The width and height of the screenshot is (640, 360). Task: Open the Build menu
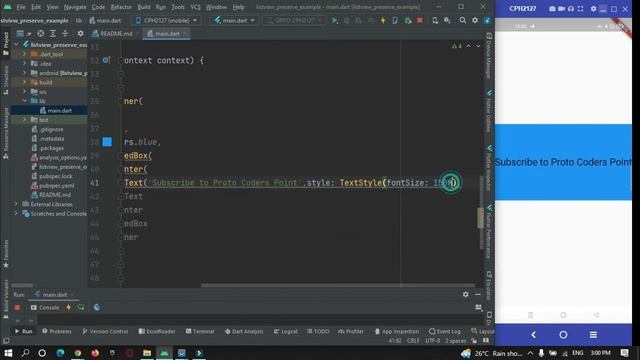coord(144,7)
